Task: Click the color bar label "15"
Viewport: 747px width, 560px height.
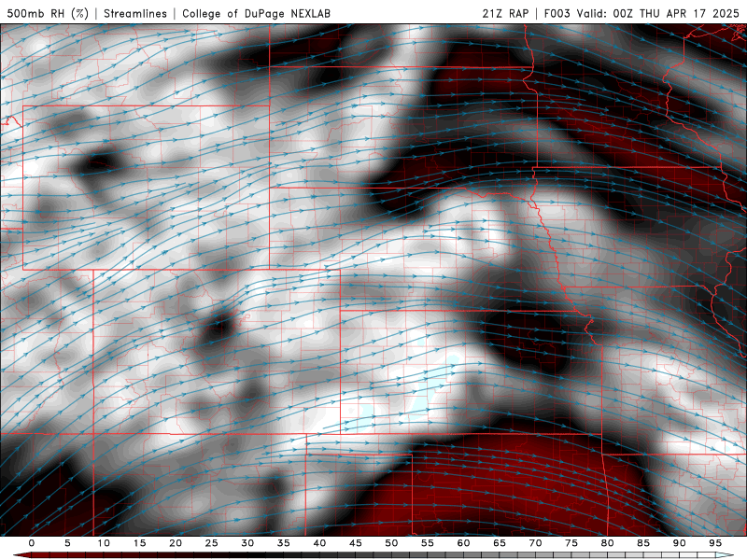Action: pyautogui.click(x=139, y=543)
